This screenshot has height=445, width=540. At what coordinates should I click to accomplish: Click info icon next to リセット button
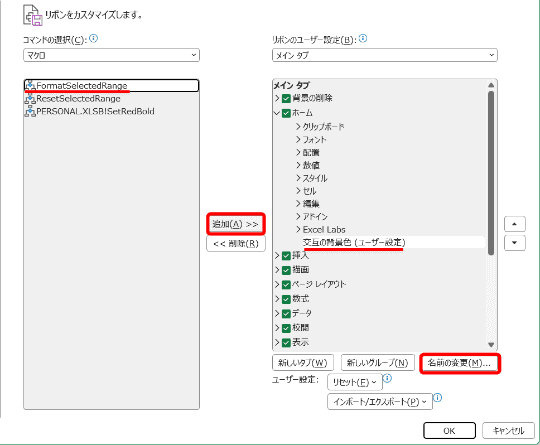(387, 379)
